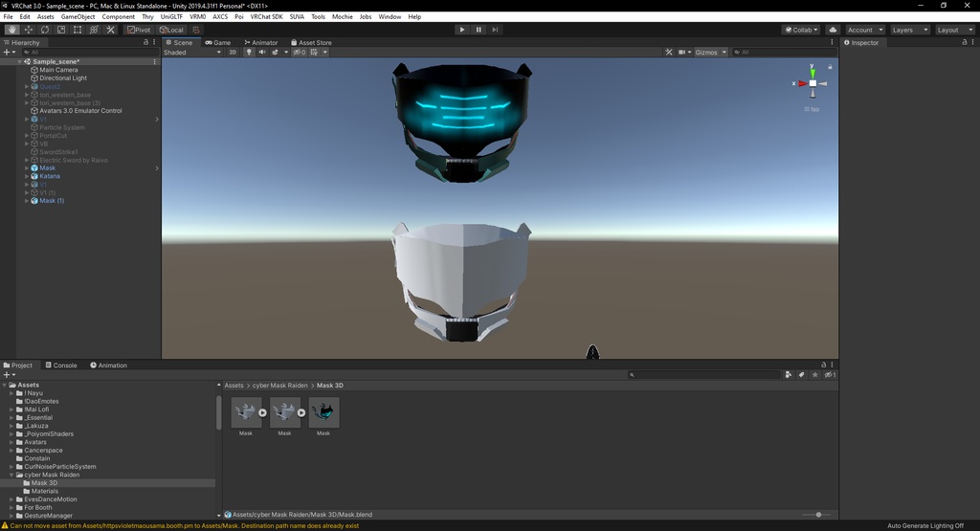Toggle grid snapping icon next to Local
The image size is (980, 531).
pyautogui.click(x=195, y=30)
